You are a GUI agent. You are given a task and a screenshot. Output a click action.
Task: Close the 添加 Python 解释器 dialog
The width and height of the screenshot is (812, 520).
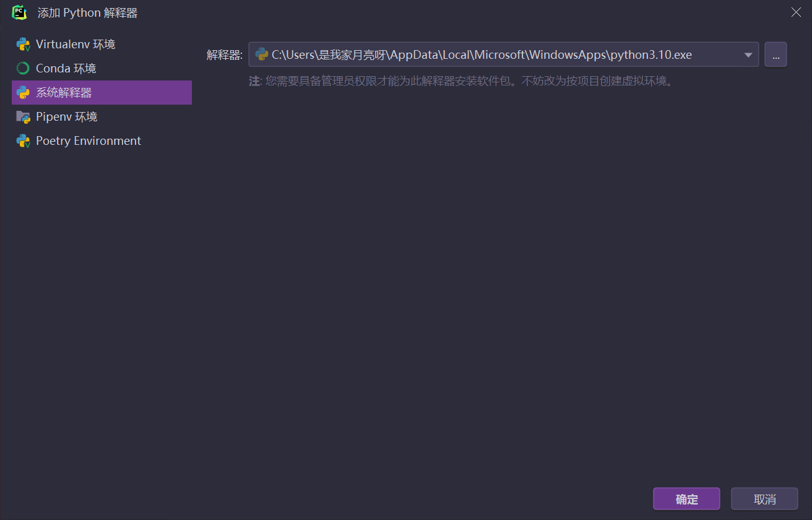point(796,12)
